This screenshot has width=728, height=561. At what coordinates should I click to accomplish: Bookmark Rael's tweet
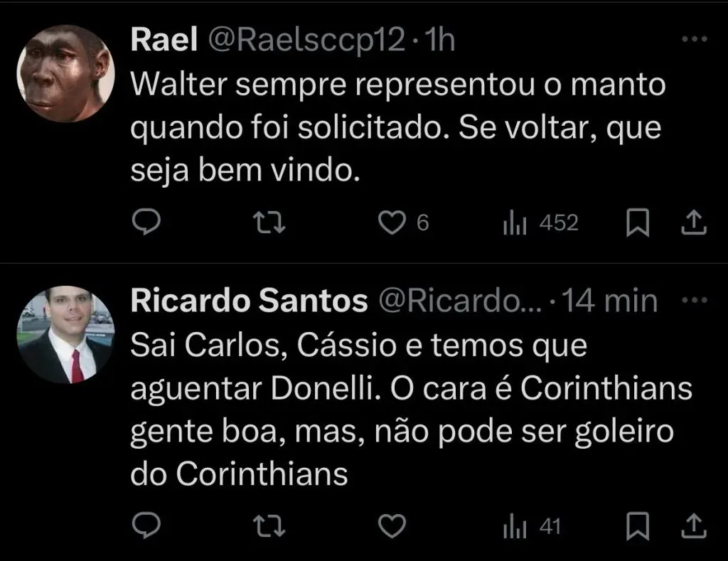click(638, 223)
